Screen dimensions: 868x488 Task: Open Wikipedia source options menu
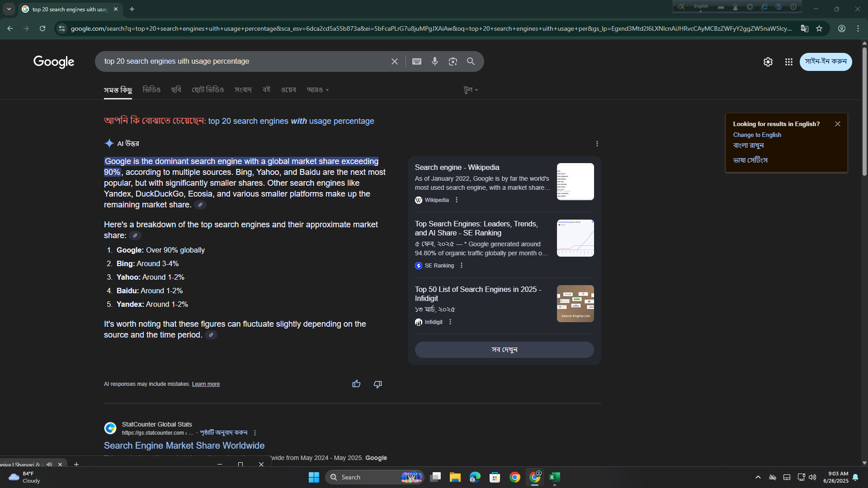tap(457, 200)
